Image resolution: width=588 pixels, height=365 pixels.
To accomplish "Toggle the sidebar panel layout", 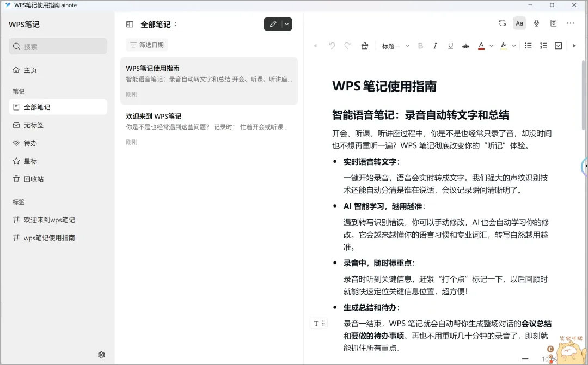I will pos(130,25).
